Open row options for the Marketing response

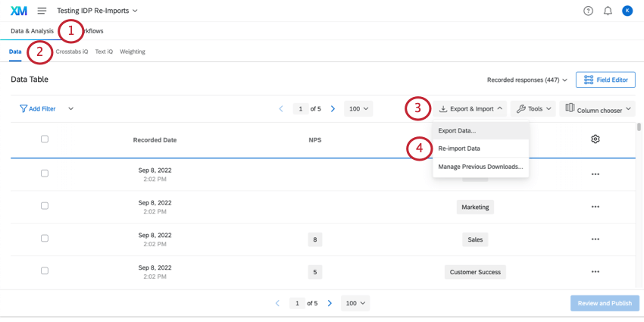(x=595, y=207)
